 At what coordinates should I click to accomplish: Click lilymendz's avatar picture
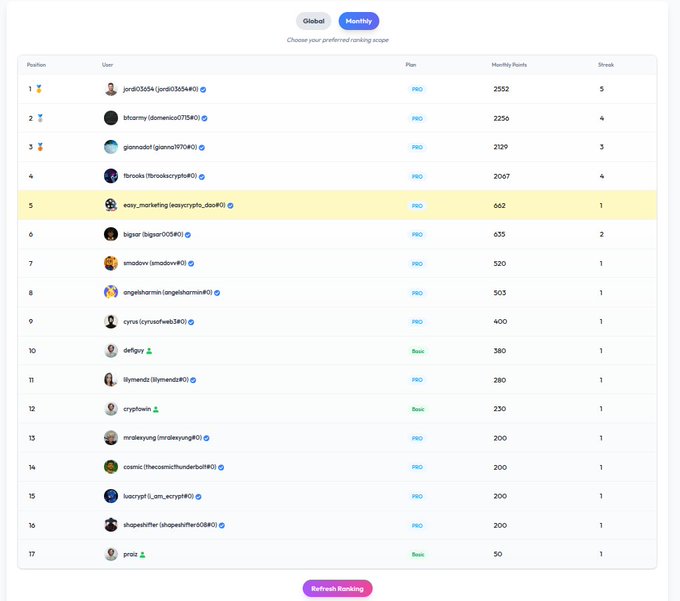click(x=111, y=380)
